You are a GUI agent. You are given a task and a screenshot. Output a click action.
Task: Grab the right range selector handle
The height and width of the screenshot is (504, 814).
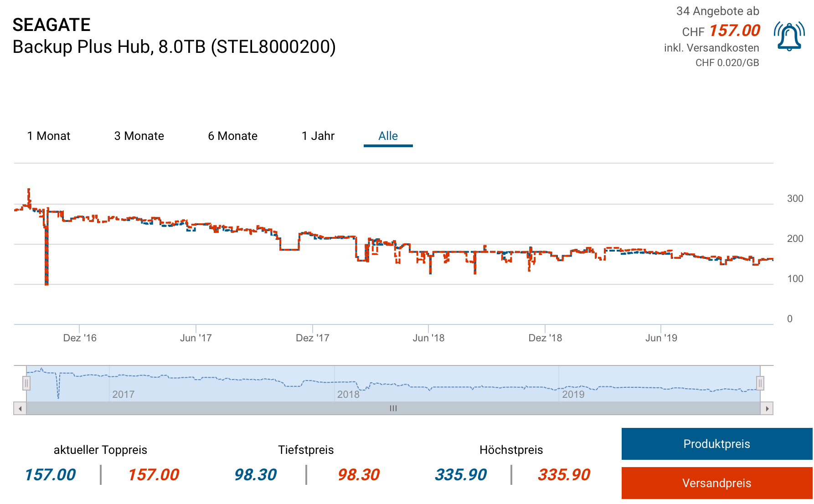coord(760,383)
